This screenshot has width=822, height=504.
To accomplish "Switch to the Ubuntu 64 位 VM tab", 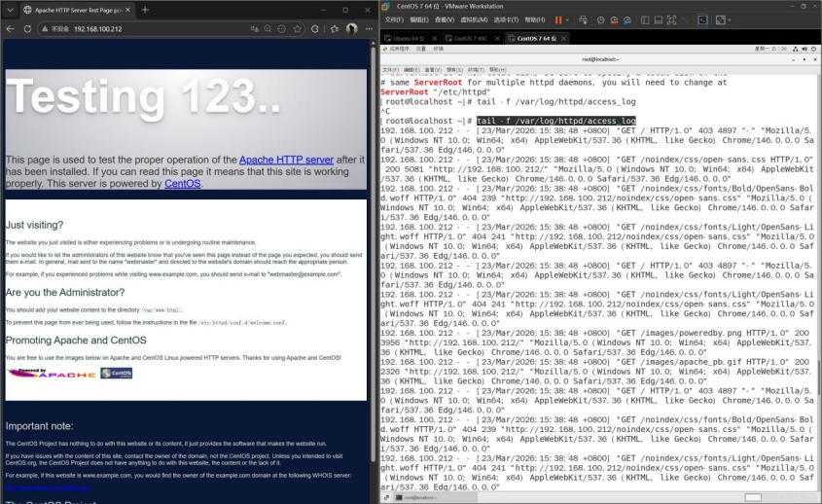I will coord(409,38).
